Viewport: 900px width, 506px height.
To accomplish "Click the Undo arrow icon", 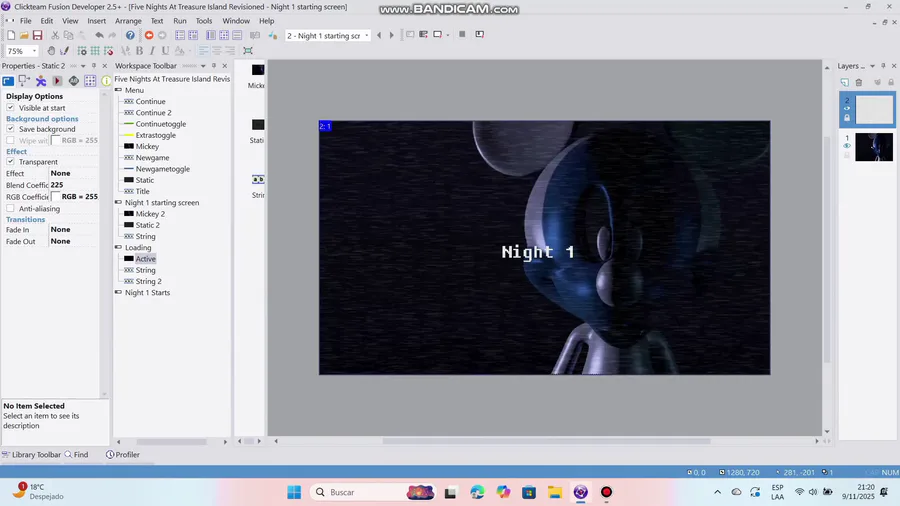I will 99,36.
